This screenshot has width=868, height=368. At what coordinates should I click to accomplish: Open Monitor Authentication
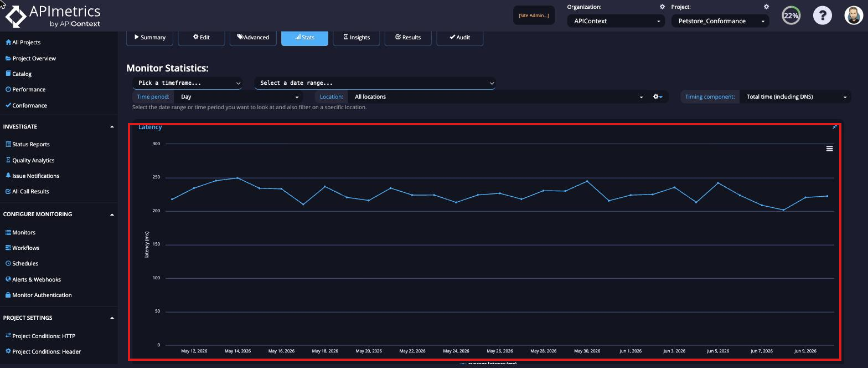point(38,295)
